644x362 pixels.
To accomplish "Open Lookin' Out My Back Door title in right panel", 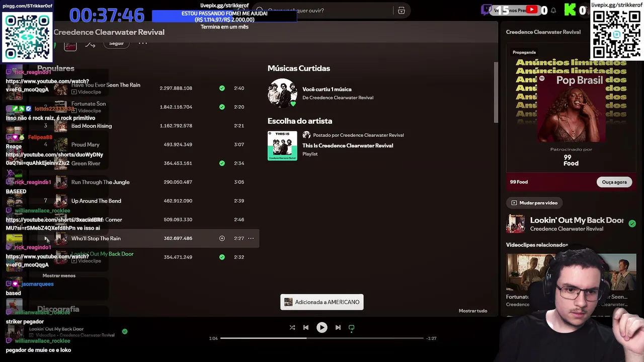I will point(577,220).
